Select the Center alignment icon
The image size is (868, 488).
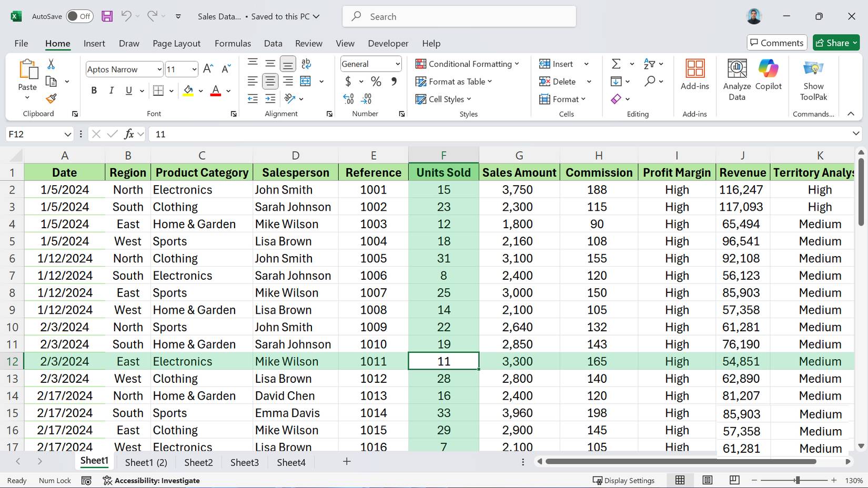pos(270,81)
